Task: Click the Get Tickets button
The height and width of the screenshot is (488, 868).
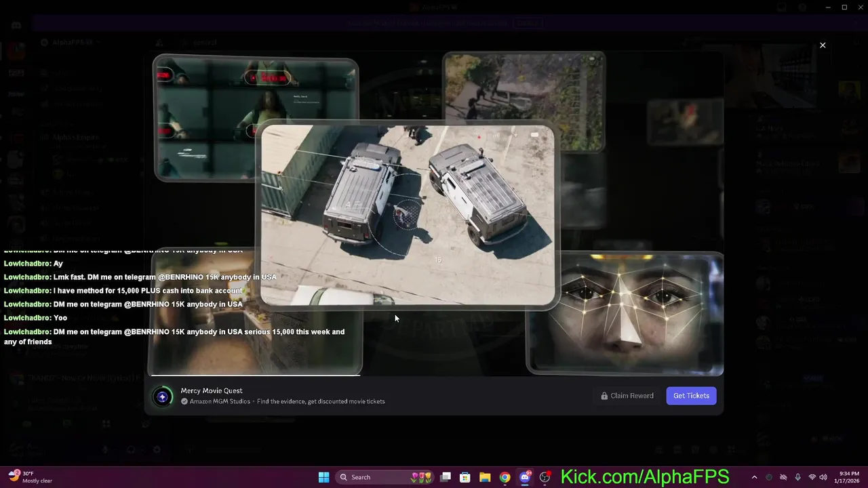Action: pos(691,396)
